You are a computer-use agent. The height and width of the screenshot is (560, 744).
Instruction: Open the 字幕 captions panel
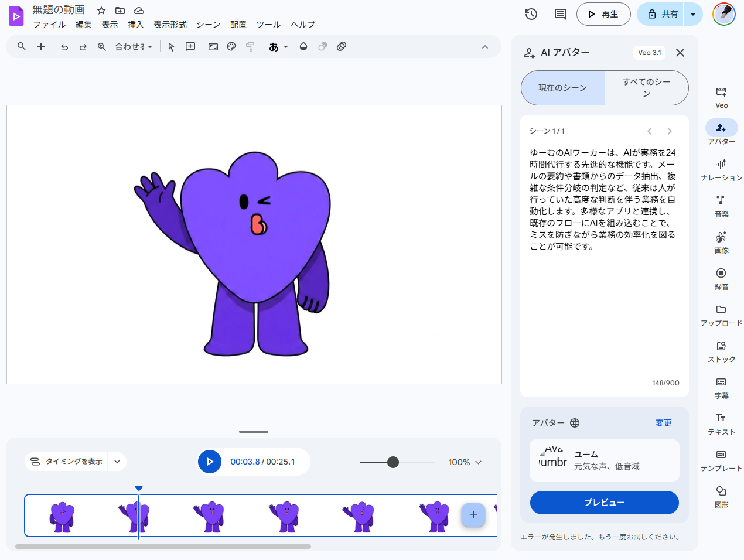(x=721, y=388)
